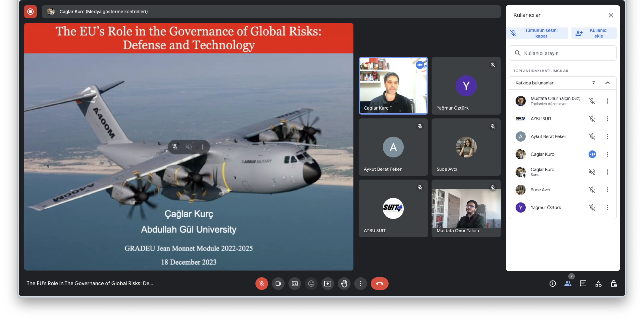Open options menu for AYBU SUIT
The width and height of the screenshot is (644, 321).
pos(607,119)
